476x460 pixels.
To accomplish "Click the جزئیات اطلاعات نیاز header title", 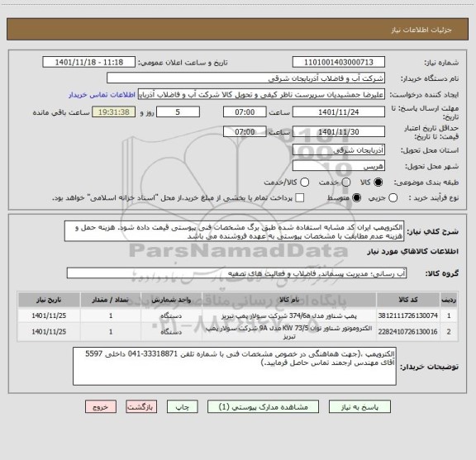I will tap(421, 30).
